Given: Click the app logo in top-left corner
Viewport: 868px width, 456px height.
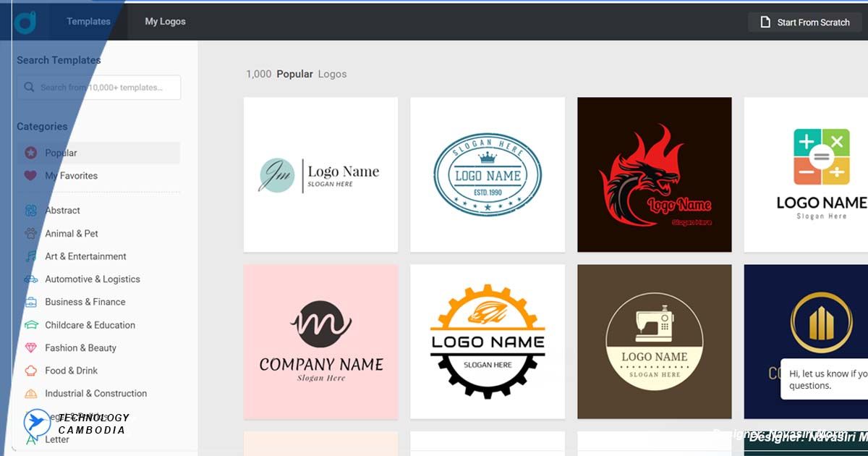Looking at the screenshot, I should tap(25, 22).
